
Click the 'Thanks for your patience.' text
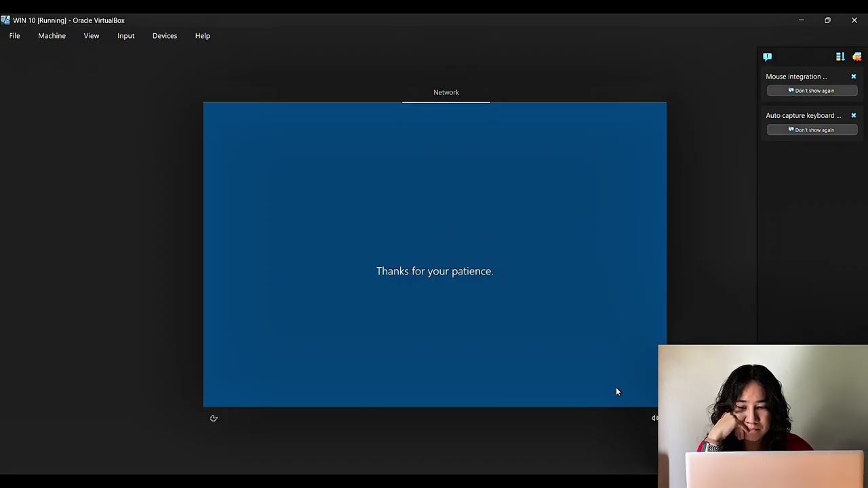pyautogui.click(x=435, y=271)
